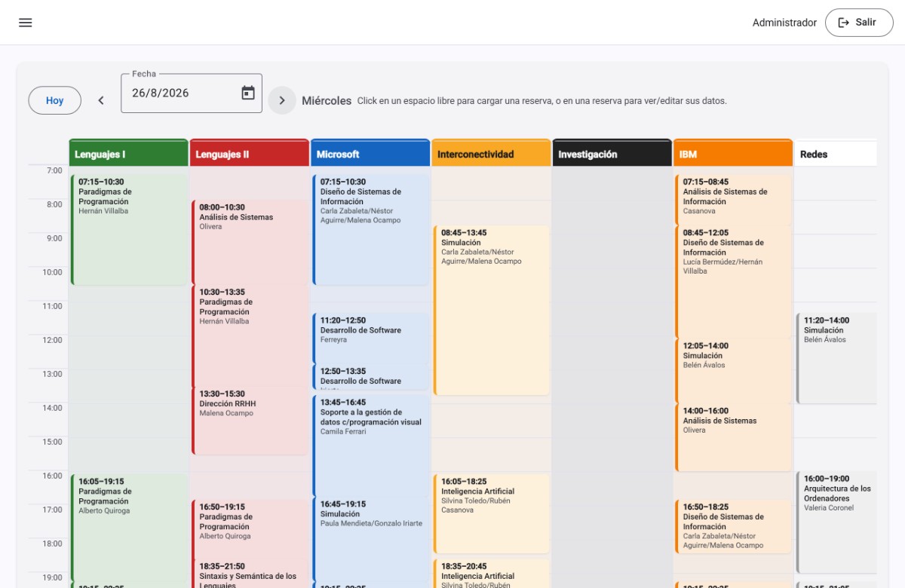Open the 13:30–15:30 Dirección RRHH reservation
905x588 pixels.
250,421
